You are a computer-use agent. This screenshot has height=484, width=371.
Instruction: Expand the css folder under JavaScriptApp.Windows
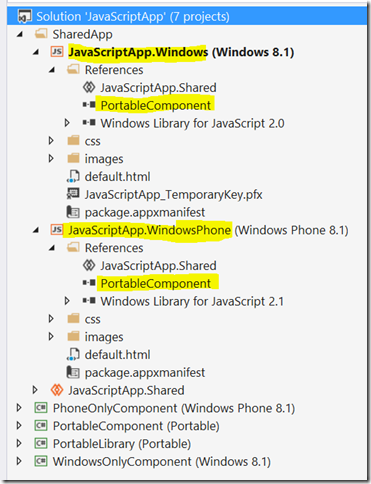click(51, 141)
